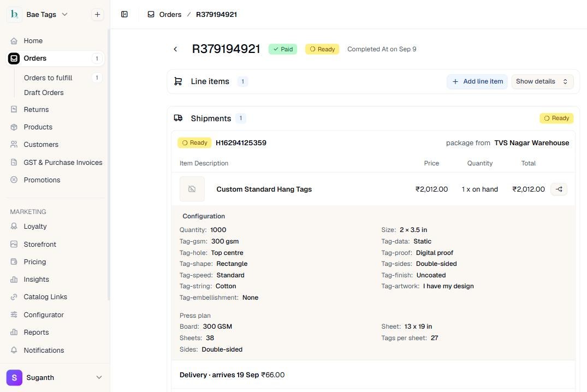
Task: Click the Products box icon
Action: tap(14, 127)
